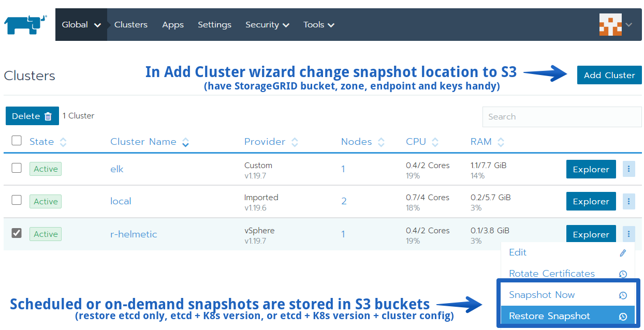The width and height of the screenshot is (644, 330).
Task: Check the local cluster checkbox
Action: point(17,200)
